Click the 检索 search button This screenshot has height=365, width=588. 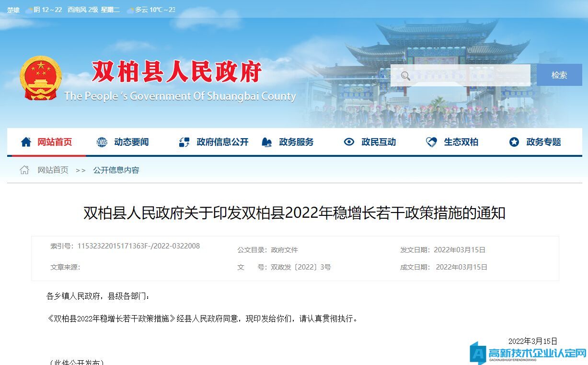click(559, 75)
